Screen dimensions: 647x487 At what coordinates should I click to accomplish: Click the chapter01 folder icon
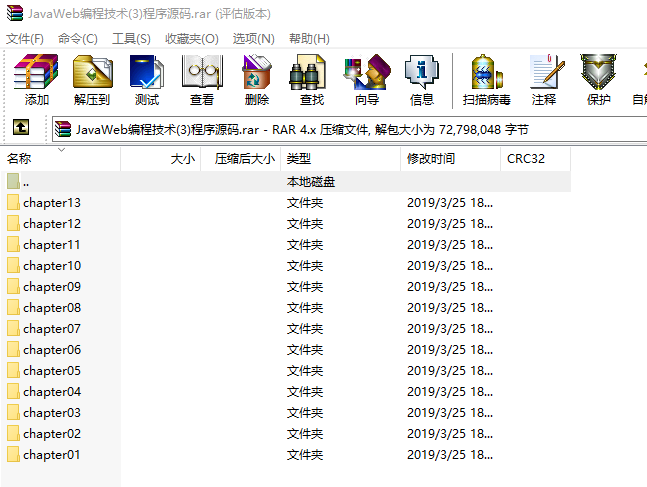tap(13, 454)
